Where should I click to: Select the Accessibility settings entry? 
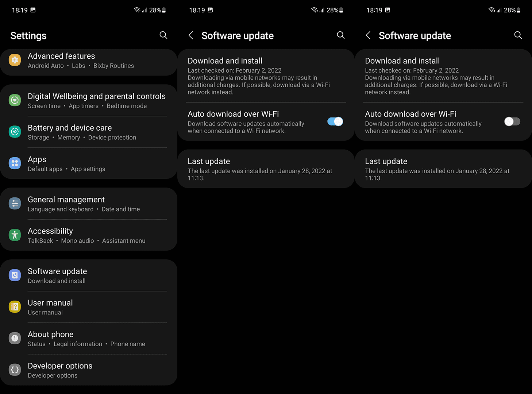pyautogui.click(x=89, y=235)
